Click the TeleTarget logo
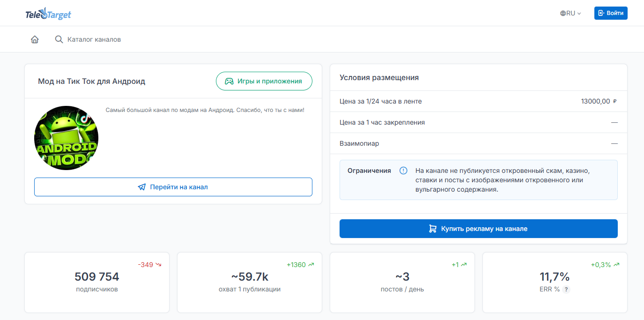Screen dimensions: 644x320 (x=48, y=14)
